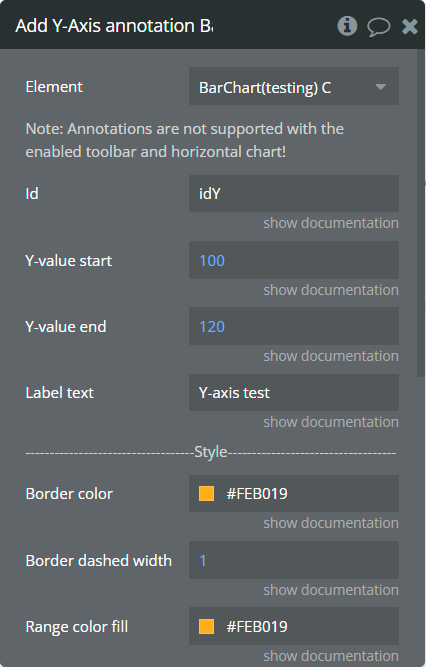Screen dimensions: 426x667
Task: Show documentation for Label text
Action: tap(331, 422)
